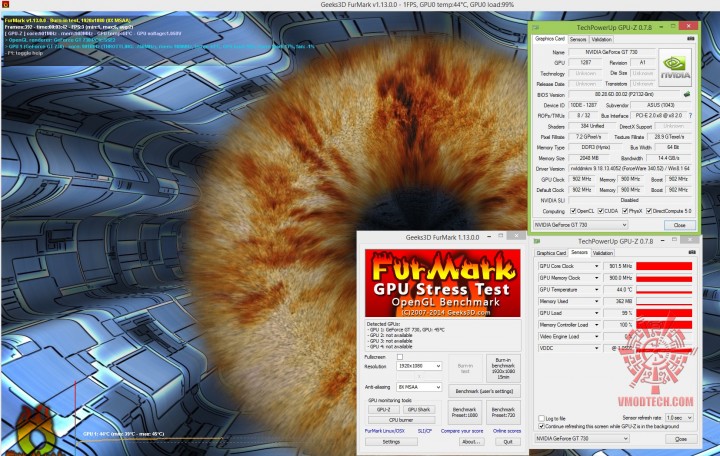The width and height of the screenshot is (720, 456).
Task: Expand the Memory Used sensor dropdown
Action: pyautogui.click(x=596, y=301)
